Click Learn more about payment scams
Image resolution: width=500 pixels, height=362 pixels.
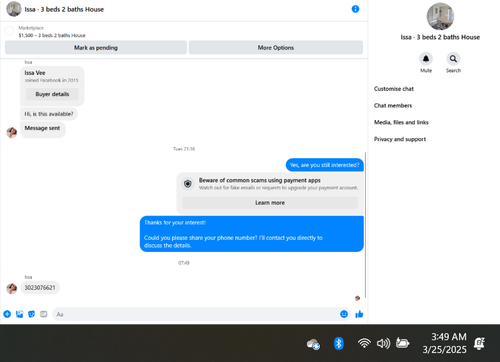tap(270, 203)
